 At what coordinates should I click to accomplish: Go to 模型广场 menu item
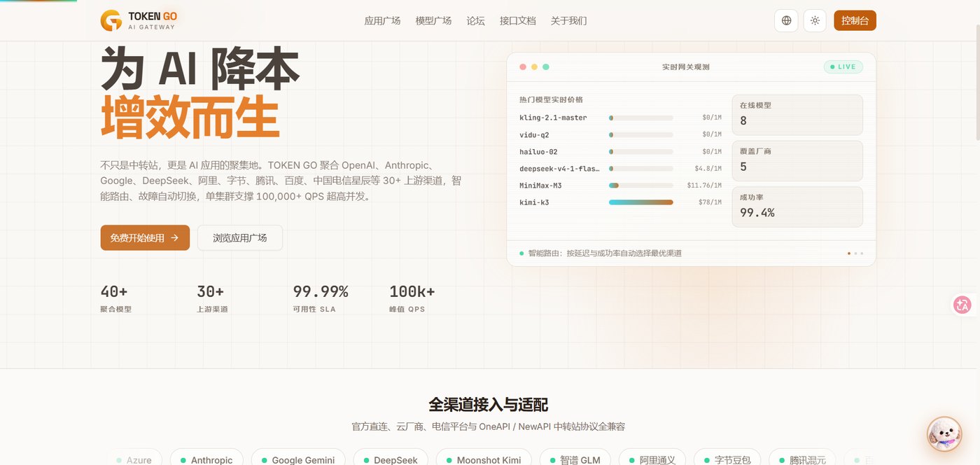click(x=433, y=20)
